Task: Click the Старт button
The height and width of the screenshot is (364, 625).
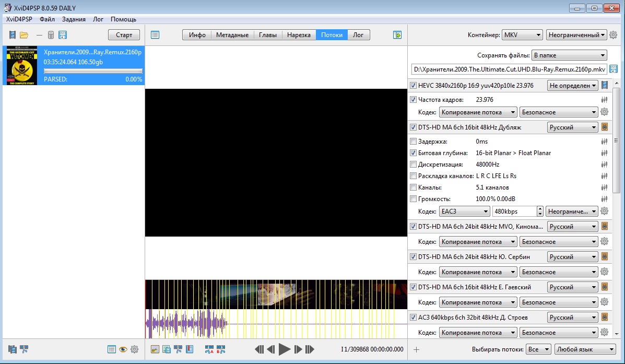Action: (124, 35)
